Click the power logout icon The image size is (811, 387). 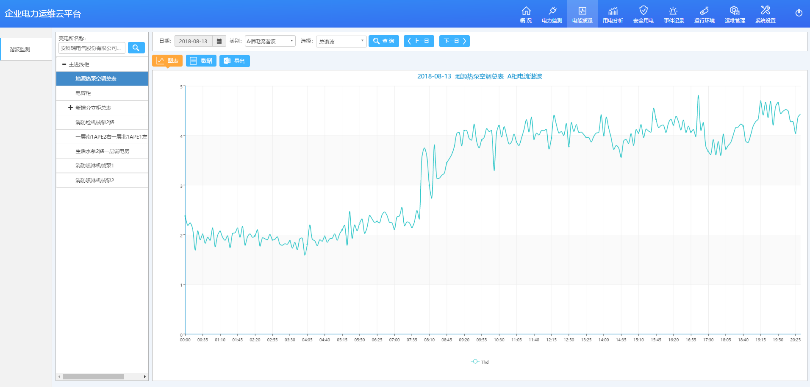tap(799, 13)
